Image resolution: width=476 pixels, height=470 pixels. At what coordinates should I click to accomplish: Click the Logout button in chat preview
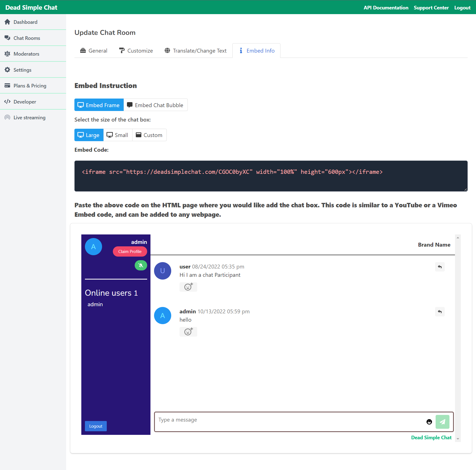pos(96,426)
